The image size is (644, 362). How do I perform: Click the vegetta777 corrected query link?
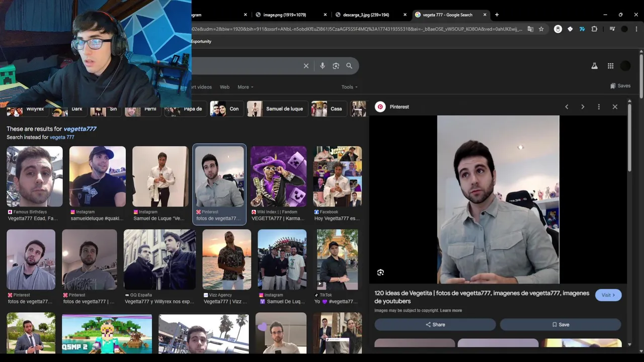click(80, 129)
